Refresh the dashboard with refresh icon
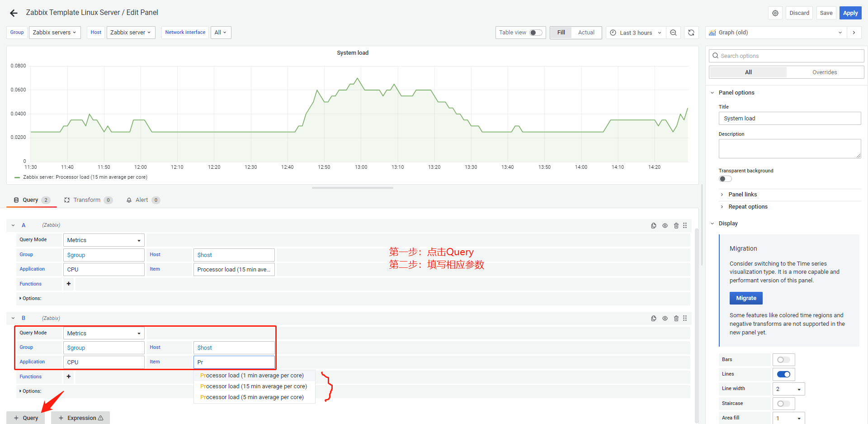The width and height of the screenshot is (868, 424). pyautogui.click(x=691, y=33)
